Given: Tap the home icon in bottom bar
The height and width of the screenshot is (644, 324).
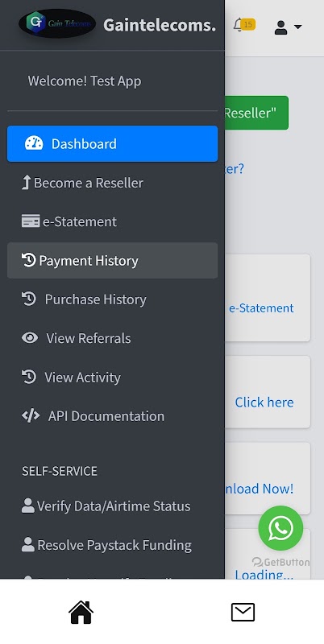Looking at the screenshot, I should coord(81,613).
